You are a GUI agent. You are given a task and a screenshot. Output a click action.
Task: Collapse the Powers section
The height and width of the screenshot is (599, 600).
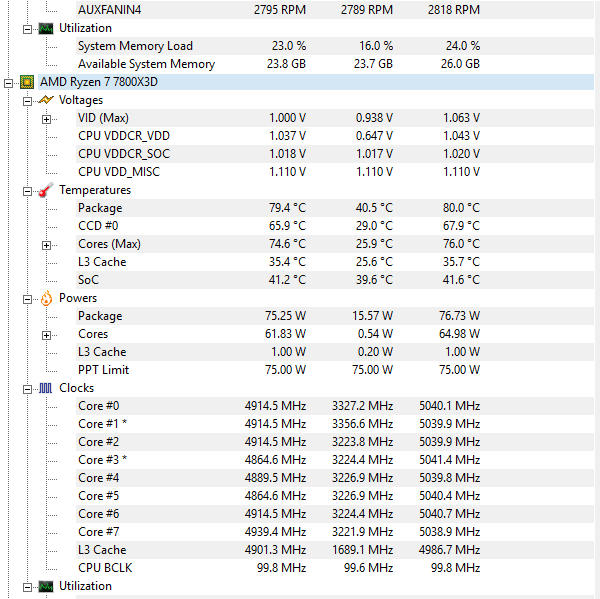point(27,299)
